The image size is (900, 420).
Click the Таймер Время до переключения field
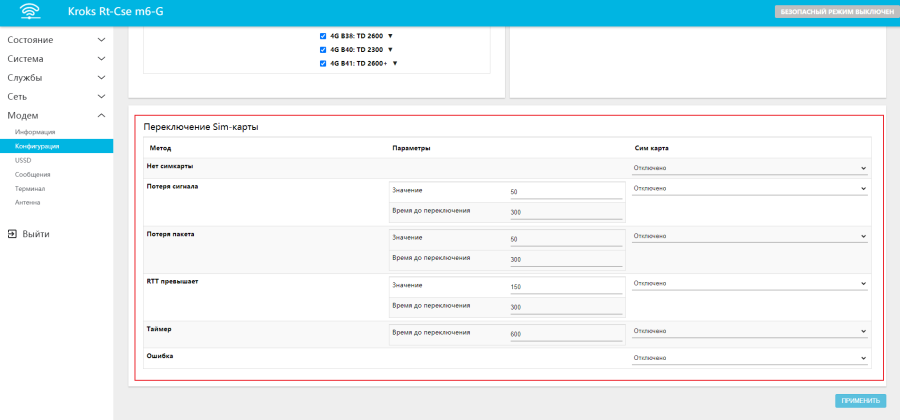pyautogui.click(x=565, y=334)
